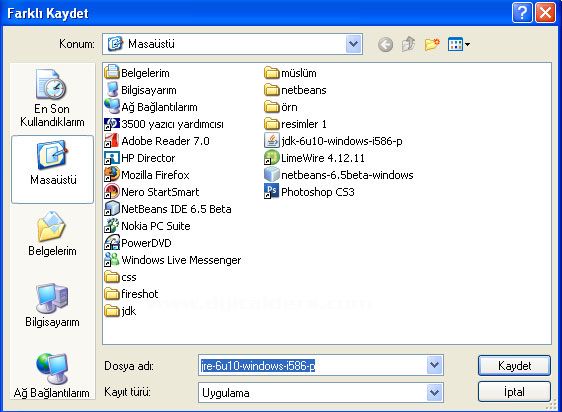Select the örn folder icon
This screenshot has width=562, height=412.
(272, 106)
